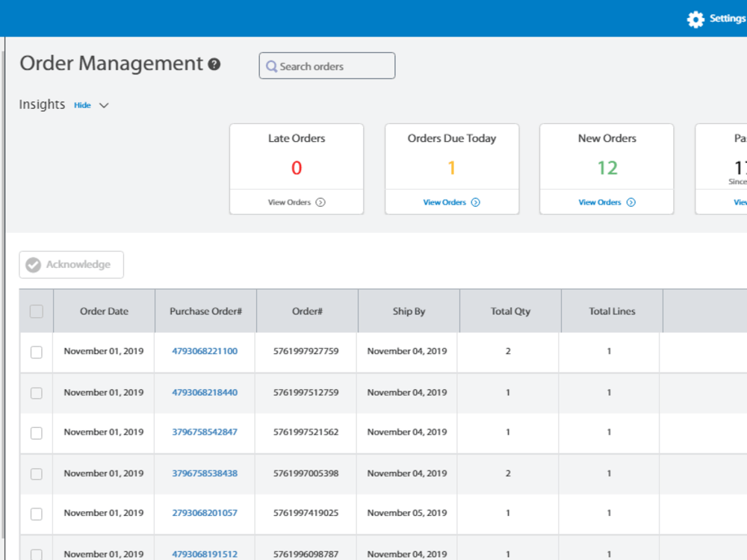Sort by Total Qty column header
The image size is (747, 560).
(510, 311)
